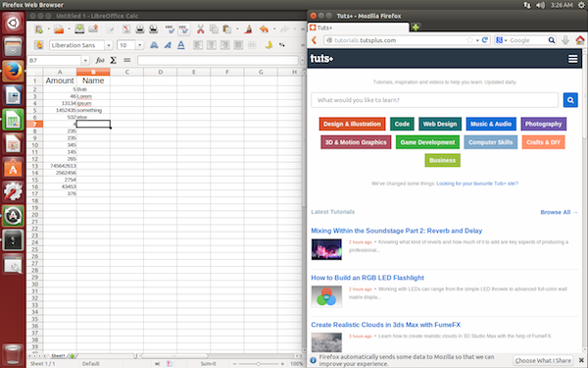Align cell text left in Calc
The image size is (588, 368).
coord(198,45)
